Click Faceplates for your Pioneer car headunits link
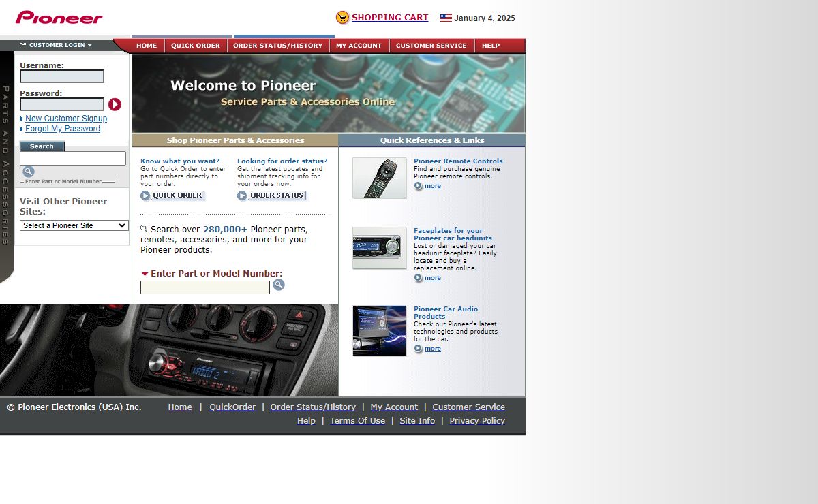The image size is (818, 504). pos(453,234)
